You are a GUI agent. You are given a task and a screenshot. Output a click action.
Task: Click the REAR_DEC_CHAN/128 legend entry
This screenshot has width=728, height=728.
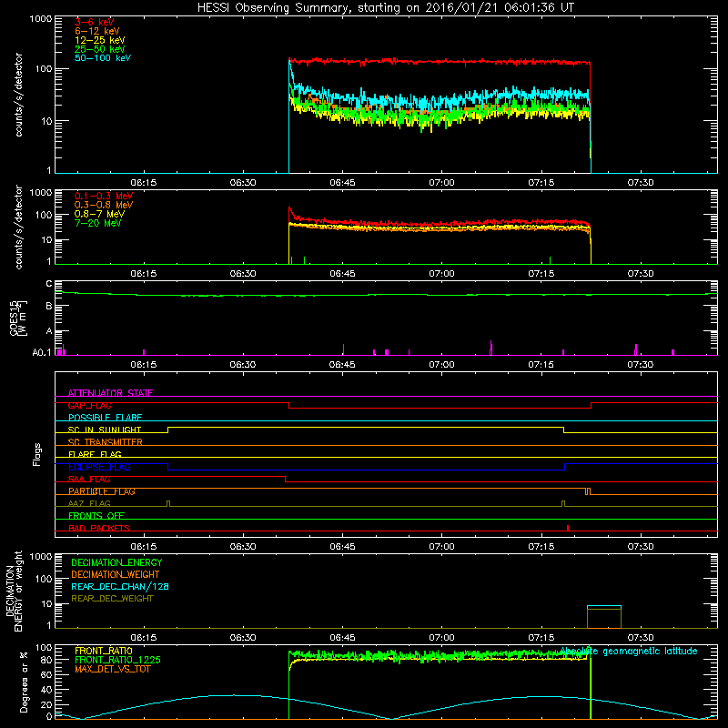click(120, 586)
